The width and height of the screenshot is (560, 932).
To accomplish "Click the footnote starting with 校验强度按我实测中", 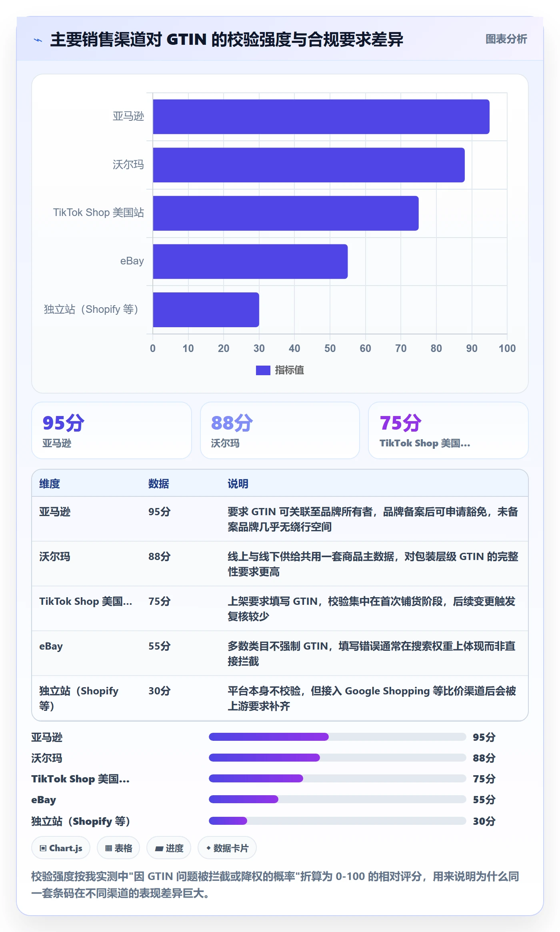I will (x=275, y=884).
